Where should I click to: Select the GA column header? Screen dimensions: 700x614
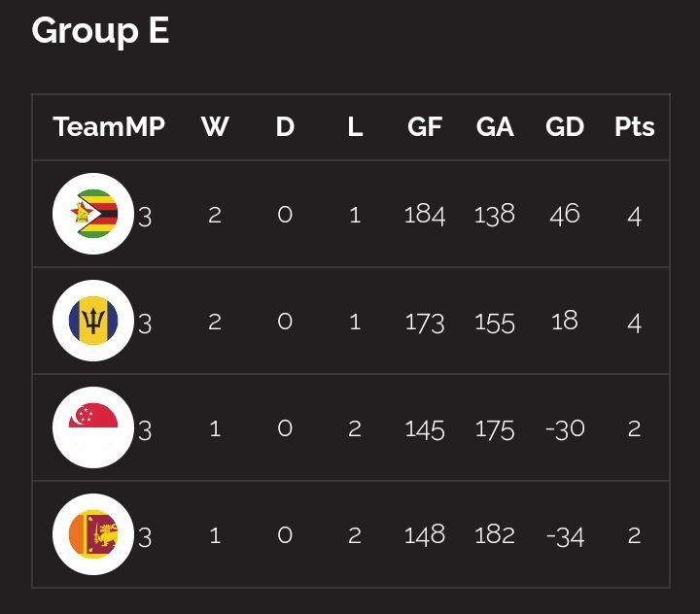click(495, 127)
